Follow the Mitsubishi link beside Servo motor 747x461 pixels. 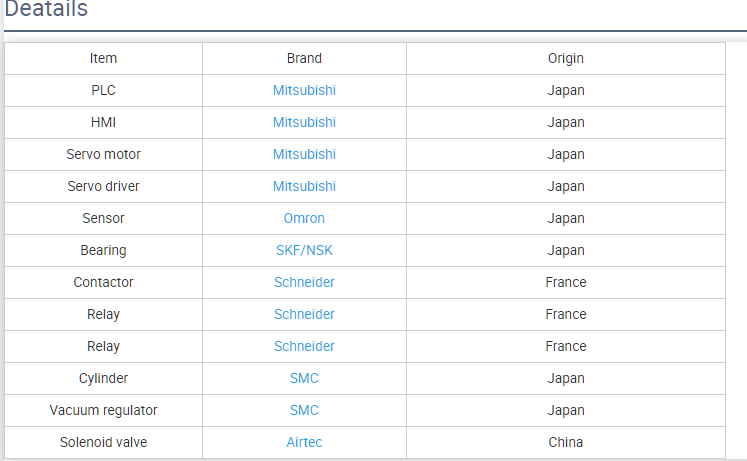[x=304, y=154]
